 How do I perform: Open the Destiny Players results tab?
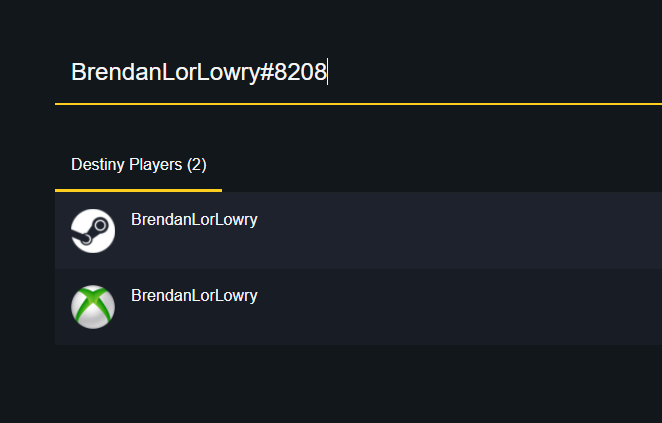point(138,165)
